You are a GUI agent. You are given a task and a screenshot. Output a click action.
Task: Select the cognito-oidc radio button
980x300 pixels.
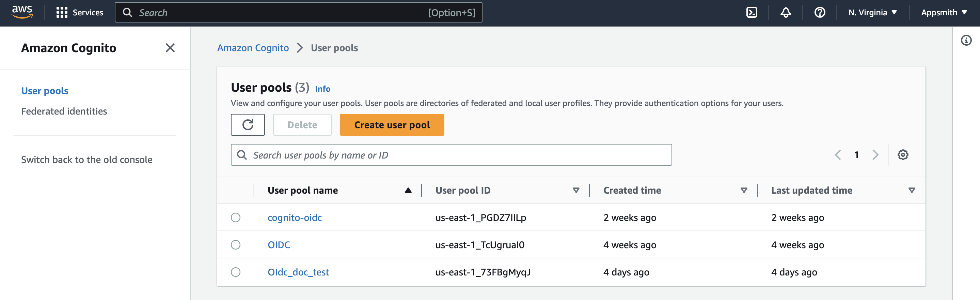pyautogui.click(x=236, y=217)
